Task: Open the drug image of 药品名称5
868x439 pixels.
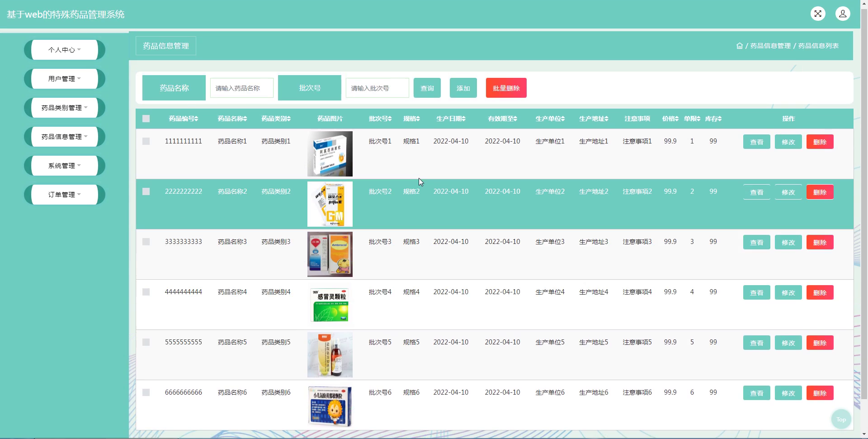Action: point(330,355)
